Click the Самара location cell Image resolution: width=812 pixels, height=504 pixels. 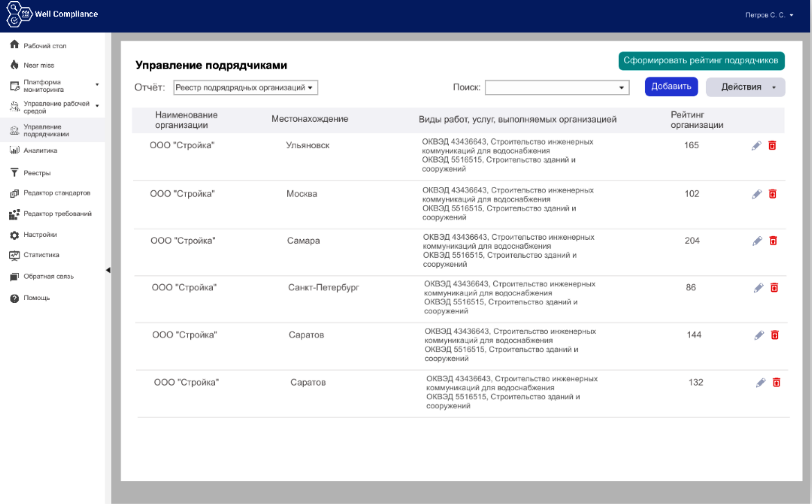(x=303, y=241)
